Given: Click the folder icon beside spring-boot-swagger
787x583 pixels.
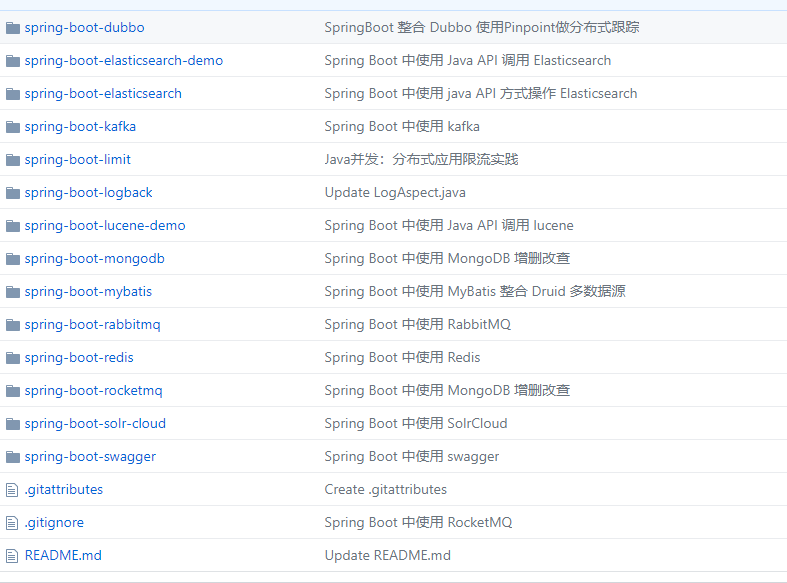Looking at the screenshot, I should point(13,457).
